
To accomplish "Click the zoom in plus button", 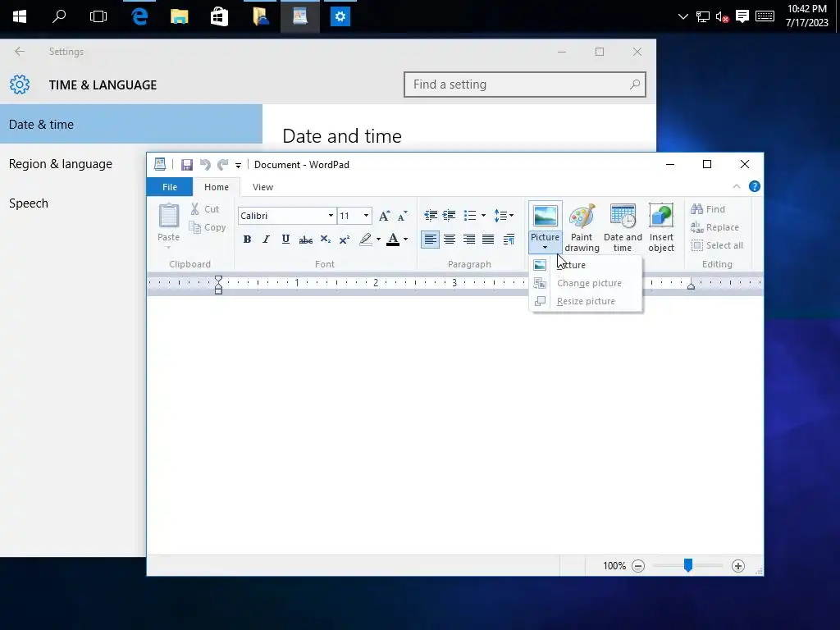I will pyautogui.click(x=738, y=566).
